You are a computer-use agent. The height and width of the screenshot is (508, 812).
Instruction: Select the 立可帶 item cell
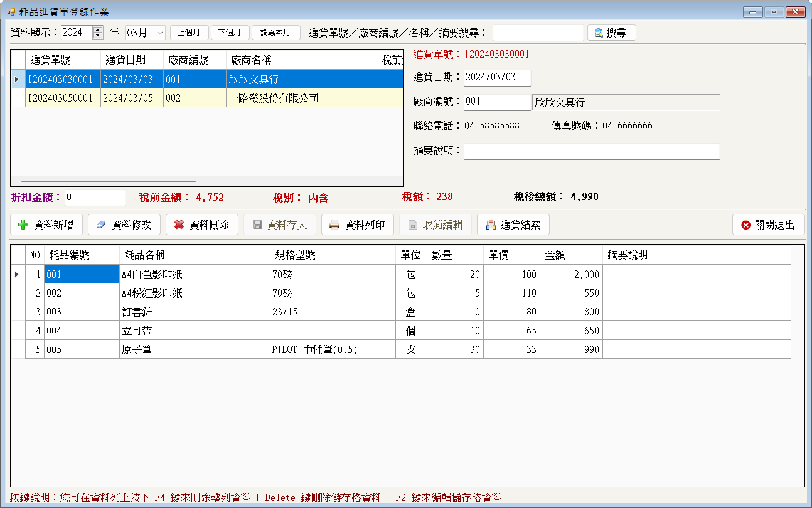point(195,331)
